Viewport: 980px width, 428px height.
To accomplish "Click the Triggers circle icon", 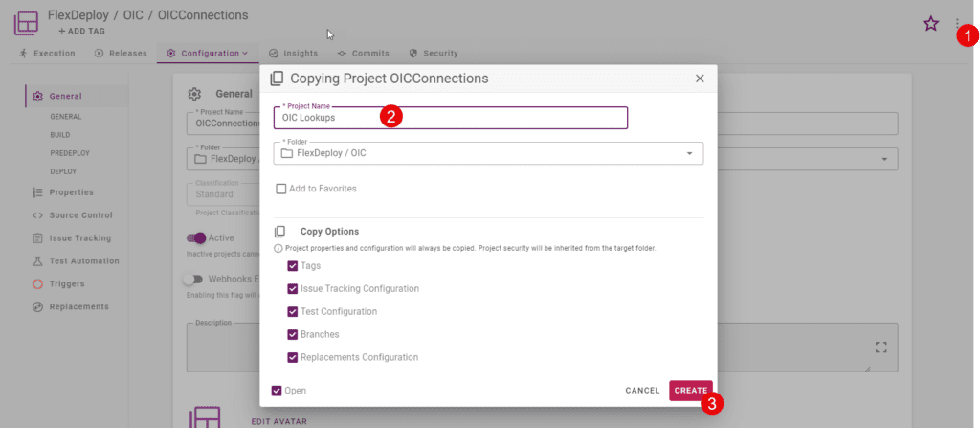I will tap(37, 284).
